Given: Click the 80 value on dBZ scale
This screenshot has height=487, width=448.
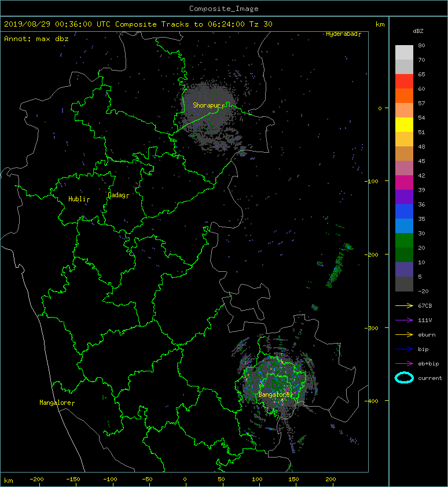Looking at the screenshot, I should [421, 45].
